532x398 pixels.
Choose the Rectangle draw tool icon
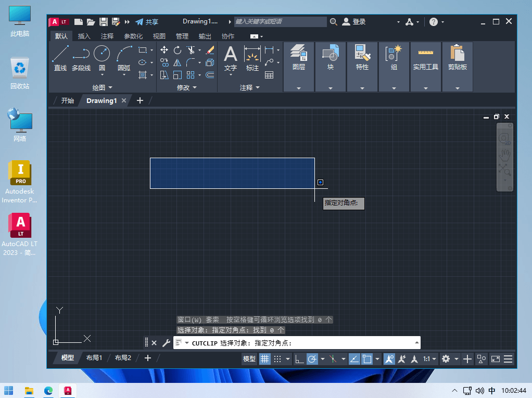[x=143, y=50]
